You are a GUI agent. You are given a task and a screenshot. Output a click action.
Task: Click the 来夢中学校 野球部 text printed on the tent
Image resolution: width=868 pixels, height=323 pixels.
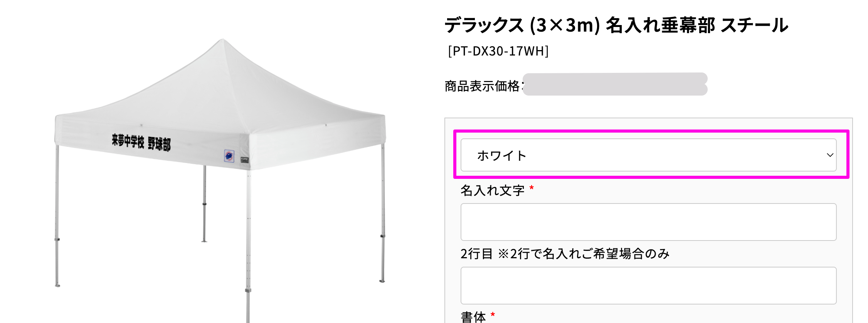[141, 143]
